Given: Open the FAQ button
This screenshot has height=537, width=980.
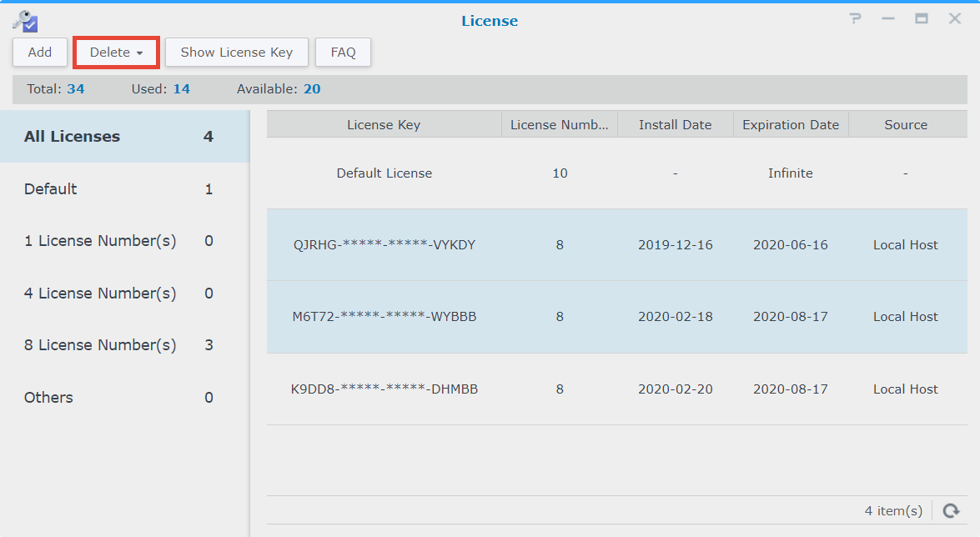Looking at the screenshot, I should [343, 52].
